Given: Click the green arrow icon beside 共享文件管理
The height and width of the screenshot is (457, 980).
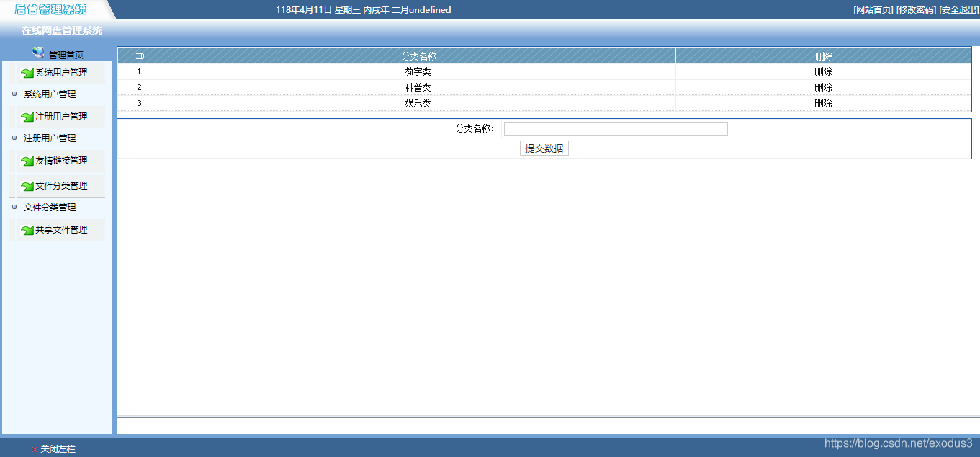Looking at the screenshot, I should click(27, 230).
